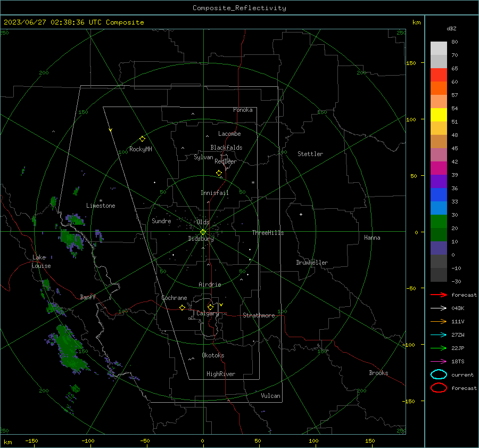Click the 54 dBZ yellow swatch
This screenshot has width=479, height=448.
[x=439, y=115]
